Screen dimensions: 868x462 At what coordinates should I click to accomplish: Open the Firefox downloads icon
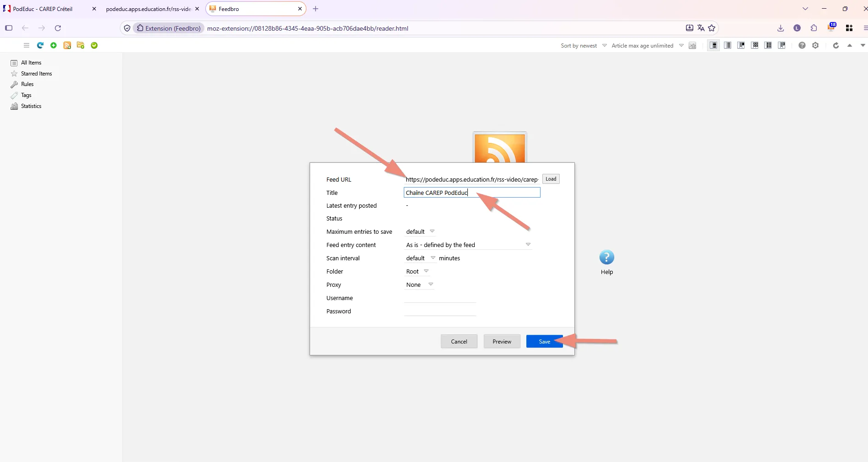pyautogui.click(x=781, y=28)
